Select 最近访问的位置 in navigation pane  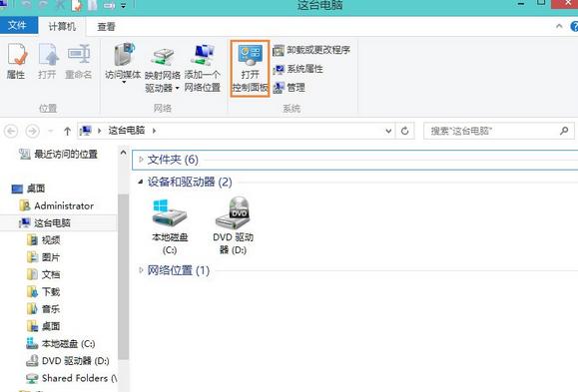coord(58,154)
